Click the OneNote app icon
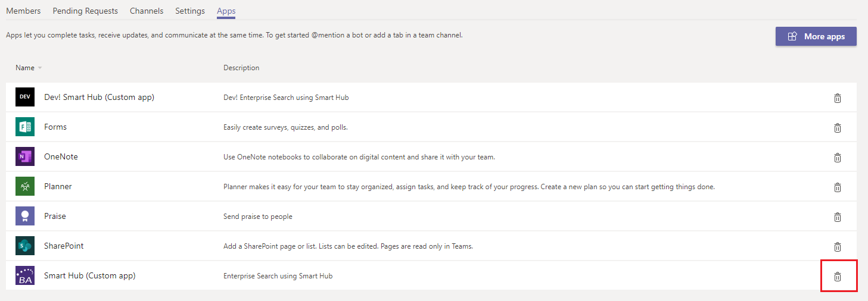This screenshot has height=301, width=868. tap(25, 156)
